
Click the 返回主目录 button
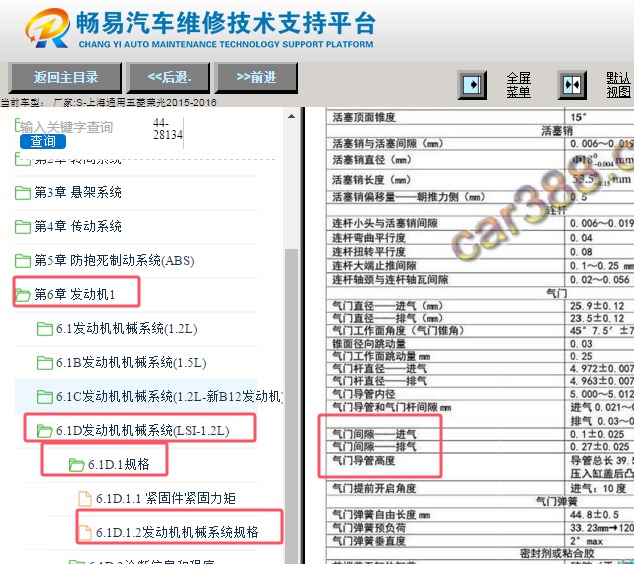tap(65, 77)
